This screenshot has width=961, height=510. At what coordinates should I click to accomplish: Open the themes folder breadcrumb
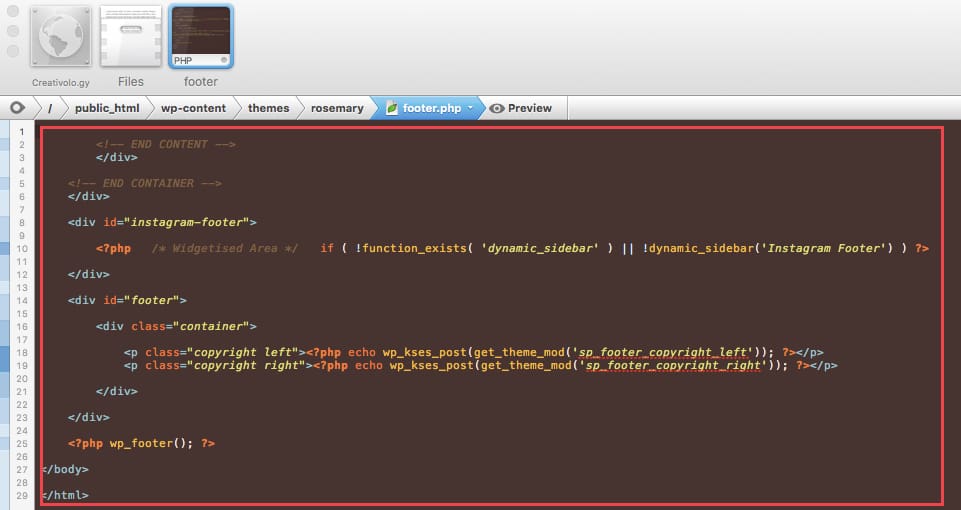click(x=268, y=108)
